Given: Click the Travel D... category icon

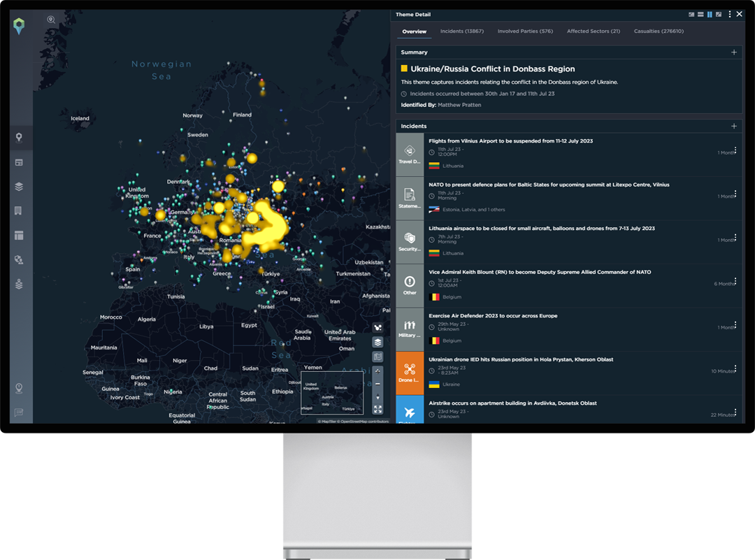Looking at the screenshot, I should pyautogui.click(x=410, y=154).
